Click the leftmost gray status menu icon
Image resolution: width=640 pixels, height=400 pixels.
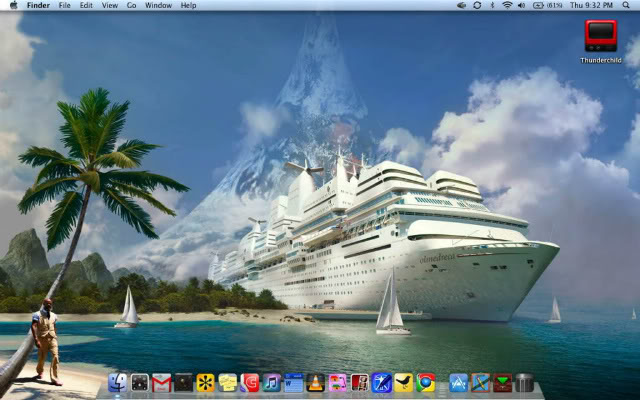point(461,5)
